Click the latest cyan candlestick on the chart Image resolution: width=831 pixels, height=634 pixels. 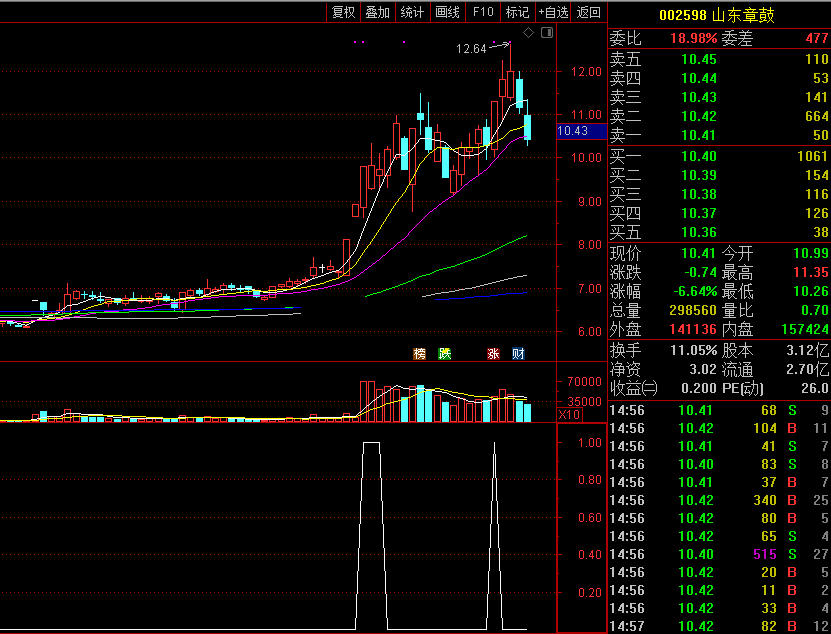click(527, 127)
